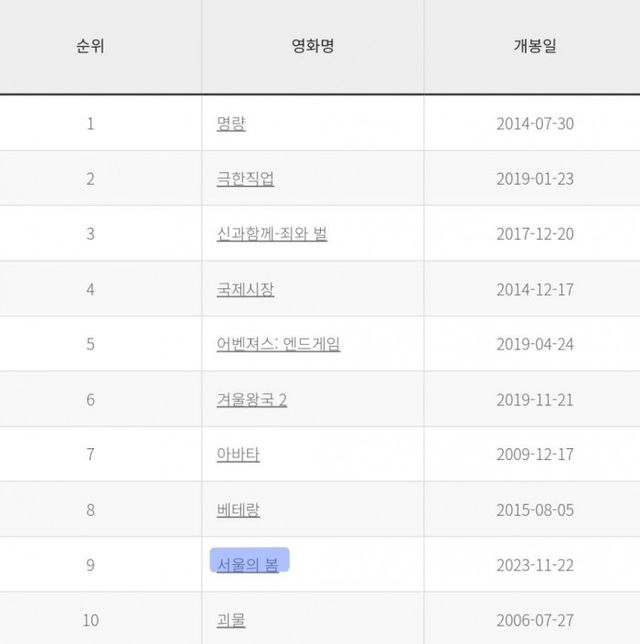Screen dimensions: 640x644
Task: Open the 어벤져스: 엔드게임 link
Action: coord(278,344)
